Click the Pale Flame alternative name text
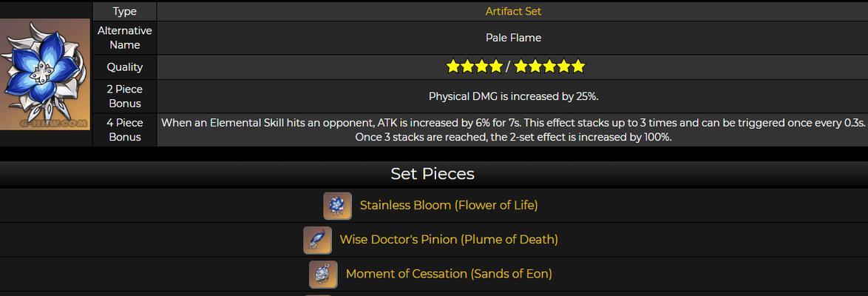Image resolution: width=868 pixels, height=296 pixels. [x=513, y=38]
